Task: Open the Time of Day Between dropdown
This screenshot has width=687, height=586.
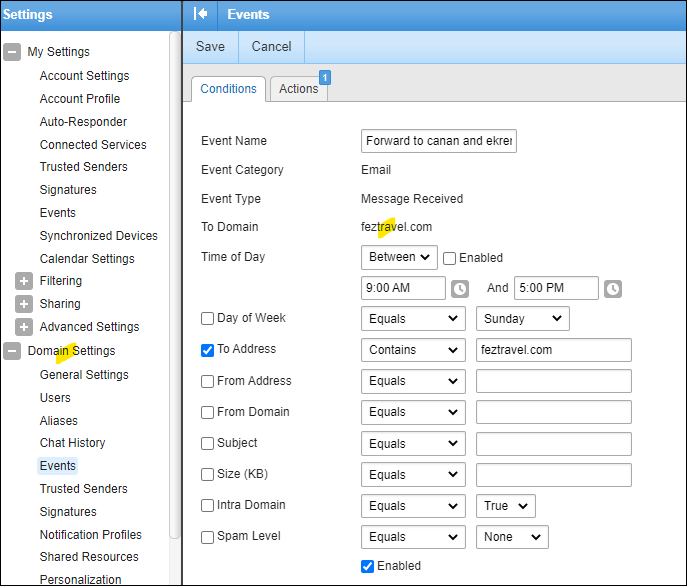Action: [x=399, y=257]
